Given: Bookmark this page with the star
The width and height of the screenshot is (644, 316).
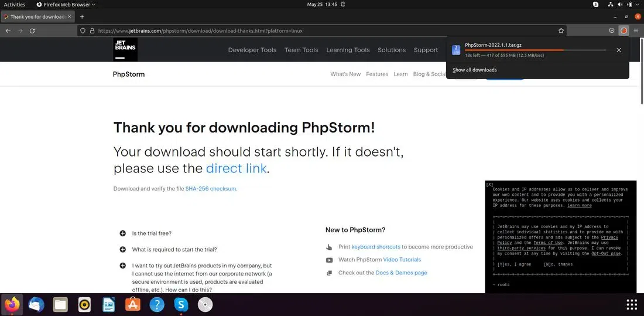Looking at the screenshot, I should tap(561, 31).
